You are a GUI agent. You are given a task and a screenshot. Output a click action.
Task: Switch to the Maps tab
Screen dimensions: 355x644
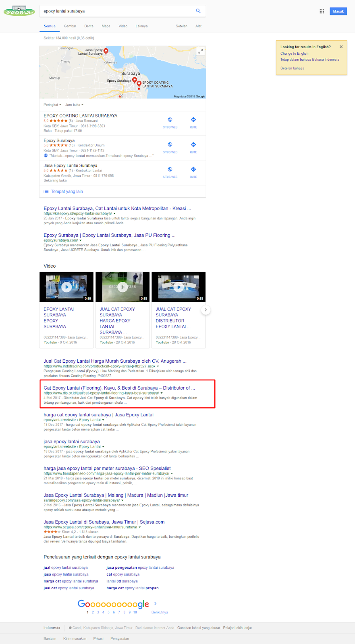point(106,26)
